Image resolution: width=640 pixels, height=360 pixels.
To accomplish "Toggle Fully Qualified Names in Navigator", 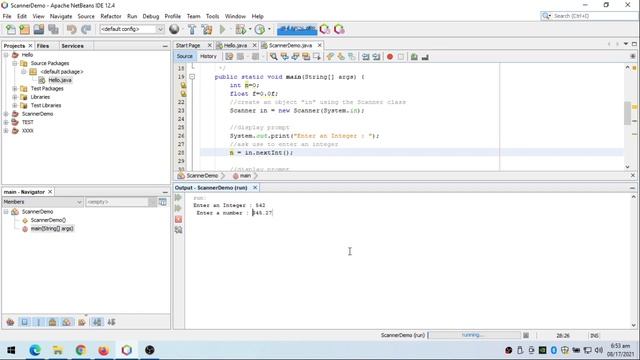I will [x=82, y=322].
